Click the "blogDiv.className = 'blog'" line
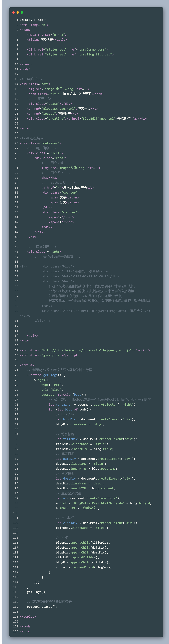 click(80, 424)
